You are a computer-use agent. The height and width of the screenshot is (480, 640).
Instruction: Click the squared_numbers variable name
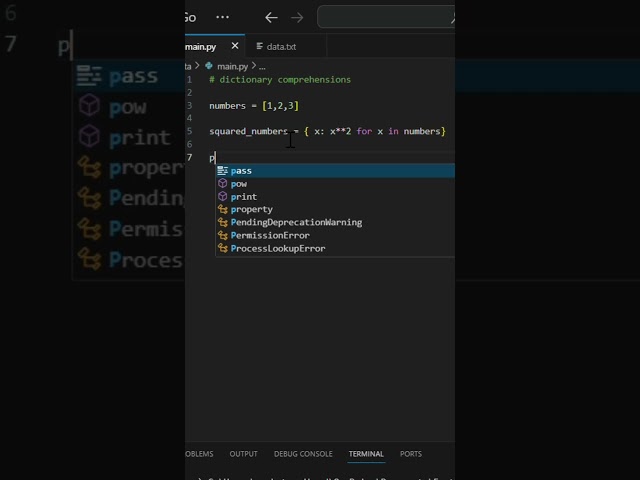248,131
